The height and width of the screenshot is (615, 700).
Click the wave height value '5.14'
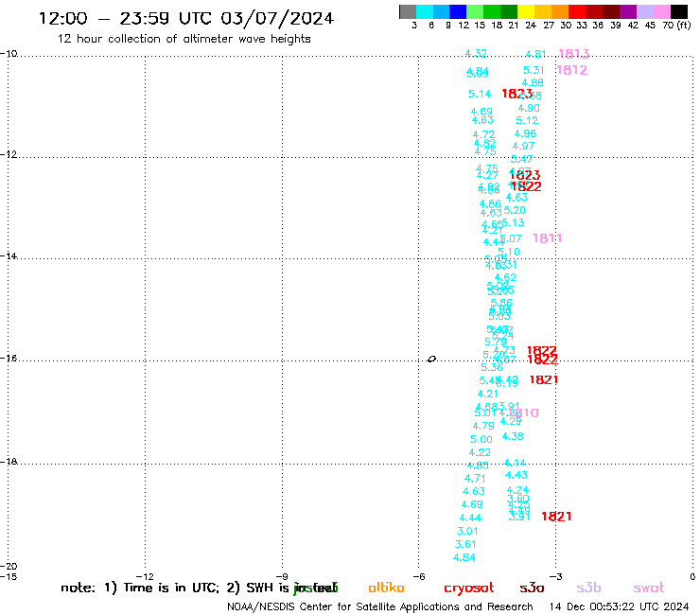point(480,94)
